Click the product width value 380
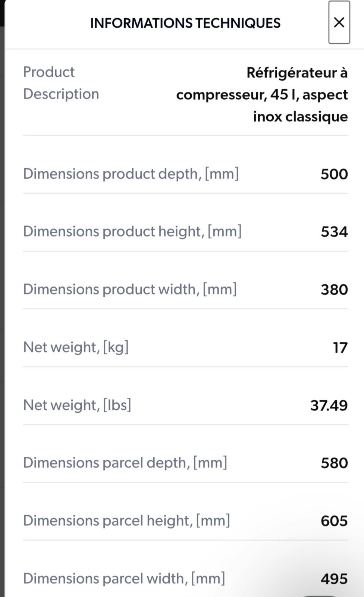This screenshot has height=597, width=364. (334, 290)
